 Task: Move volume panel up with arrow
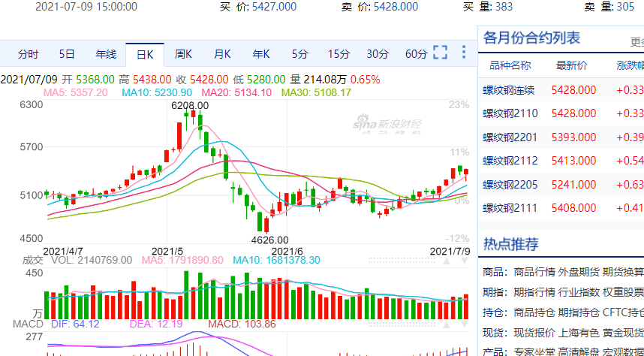(447, 261)
